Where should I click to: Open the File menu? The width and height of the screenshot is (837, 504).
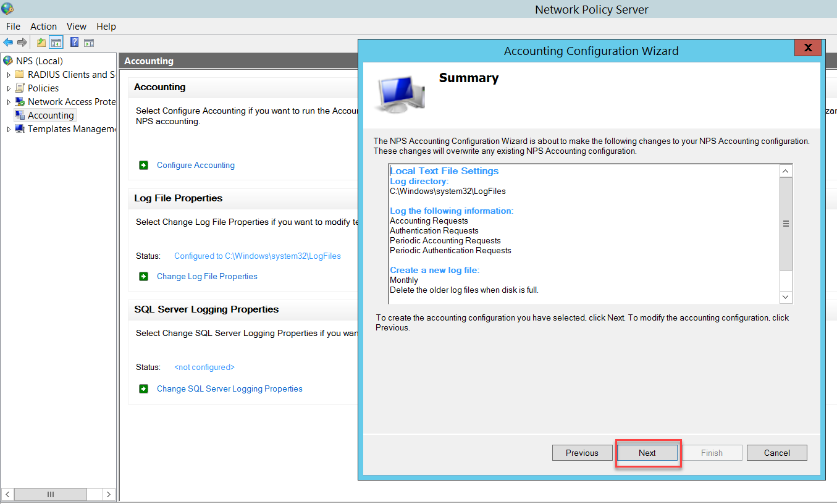[x=13, y=26]
